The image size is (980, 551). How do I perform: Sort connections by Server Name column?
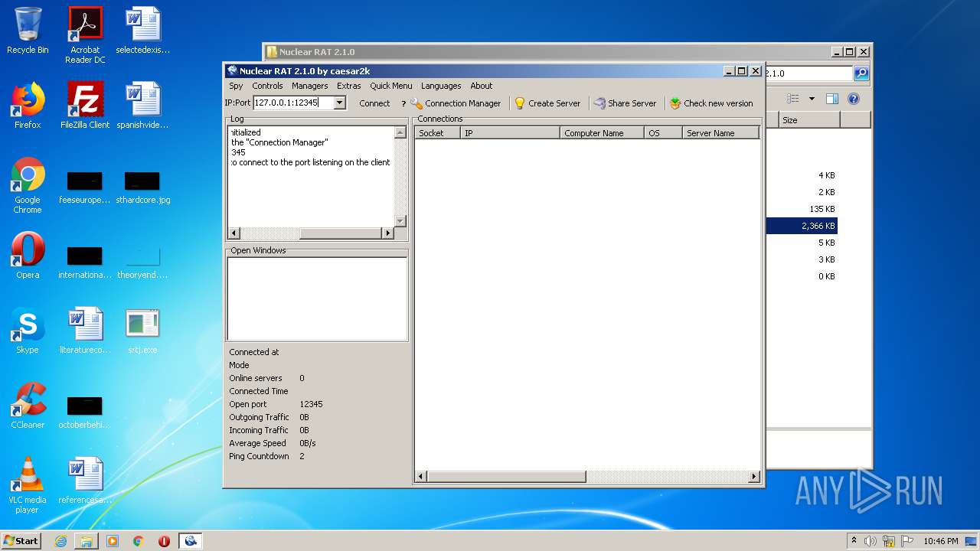click(720, 133)
